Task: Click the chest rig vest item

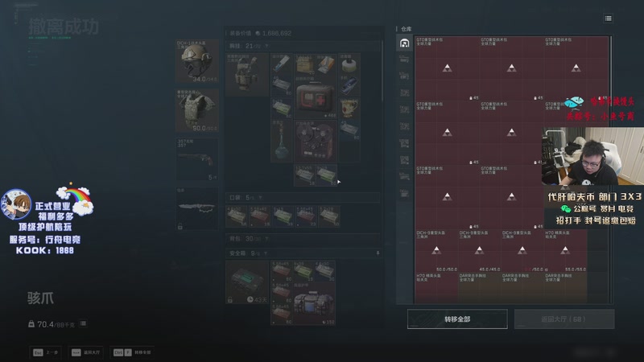Action: point(247,75)
